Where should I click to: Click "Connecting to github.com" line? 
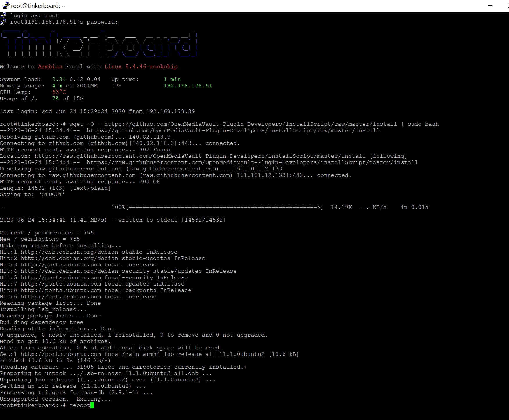coord(120,143)
